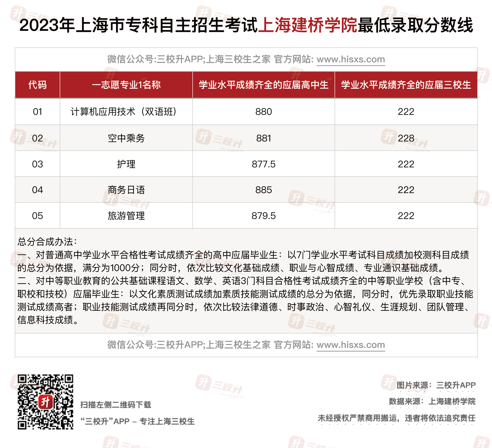The height and width of the screenshot is (448, 492).
Task: Click 图片来源：三校升APP text
Action: 436,385
